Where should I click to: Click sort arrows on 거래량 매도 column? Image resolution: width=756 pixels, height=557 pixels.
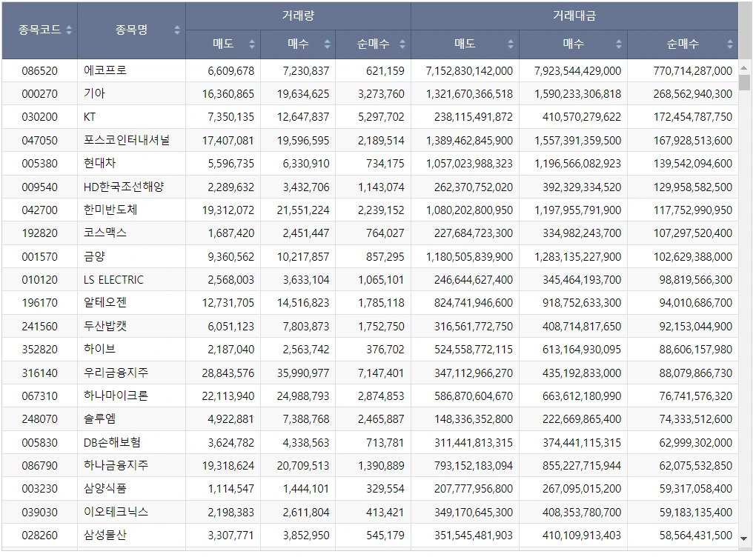click(252, 44)
